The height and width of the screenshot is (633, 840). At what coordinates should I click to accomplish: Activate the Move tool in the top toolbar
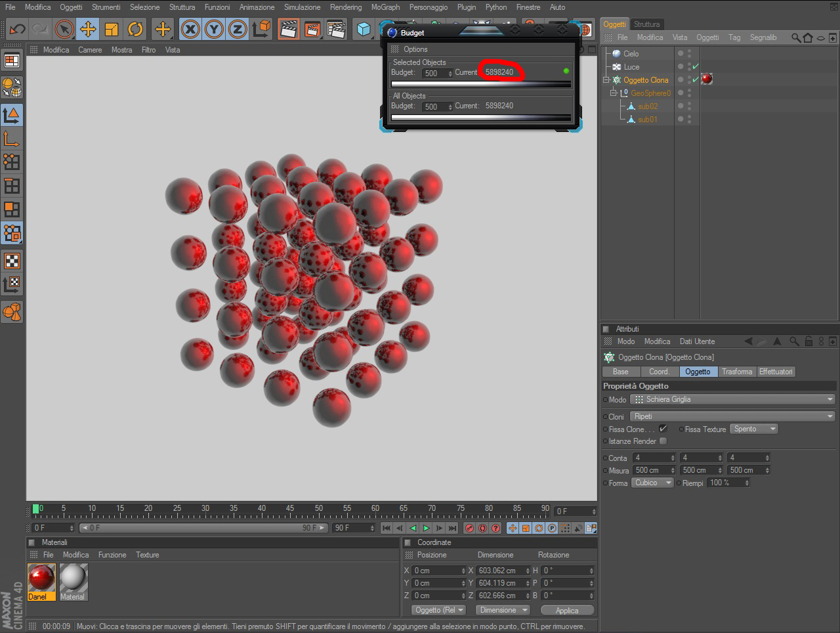click(88, 30)
